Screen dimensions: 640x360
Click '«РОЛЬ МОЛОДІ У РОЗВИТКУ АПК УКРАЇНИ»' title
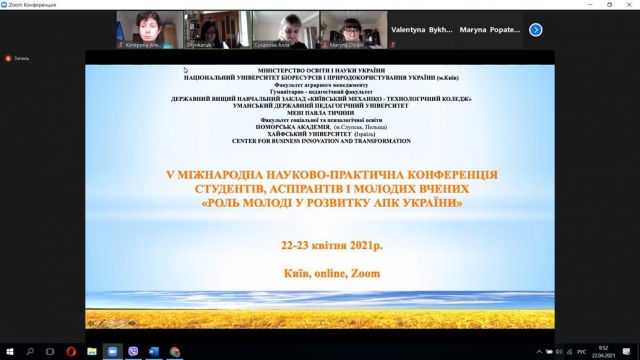tap(332, 203)
